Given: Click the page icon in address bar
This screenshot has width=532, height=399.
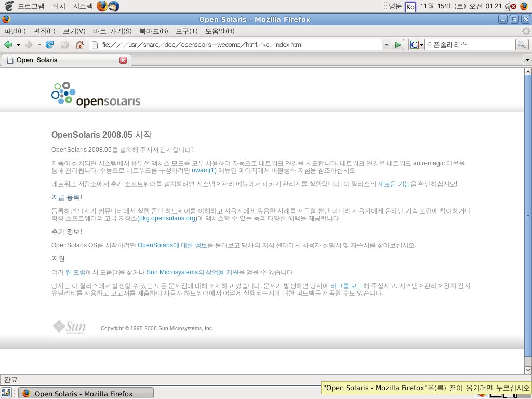Looking at the screenshot, I should click(x=96, y=45).
